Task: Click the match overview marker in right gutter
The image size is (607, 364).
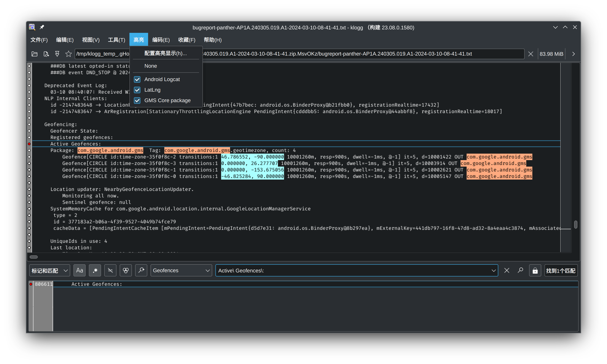Action: [x=566, y=229]
